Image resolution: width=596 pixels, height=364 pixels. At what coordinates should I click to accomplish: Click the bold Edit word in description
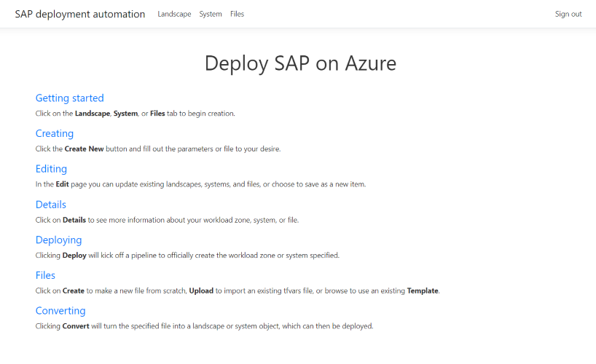coord(62,184)
